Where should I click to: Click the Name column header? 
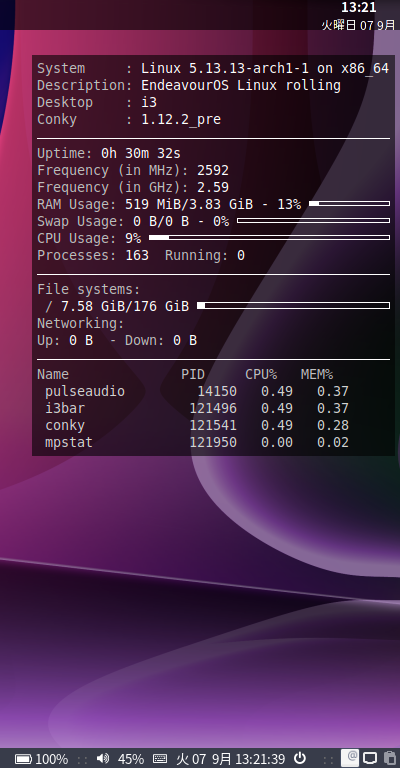[53, 374]
